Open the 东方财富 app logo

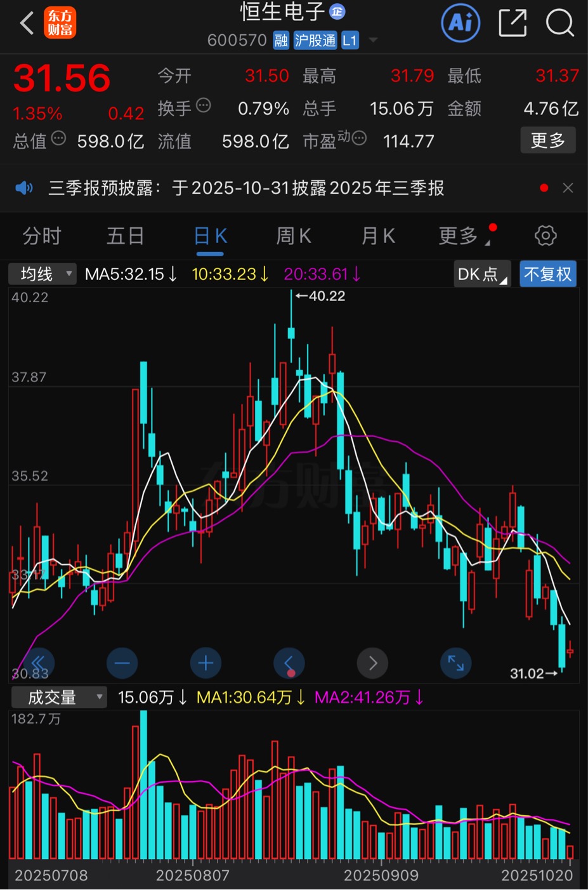tap(60, 23)
